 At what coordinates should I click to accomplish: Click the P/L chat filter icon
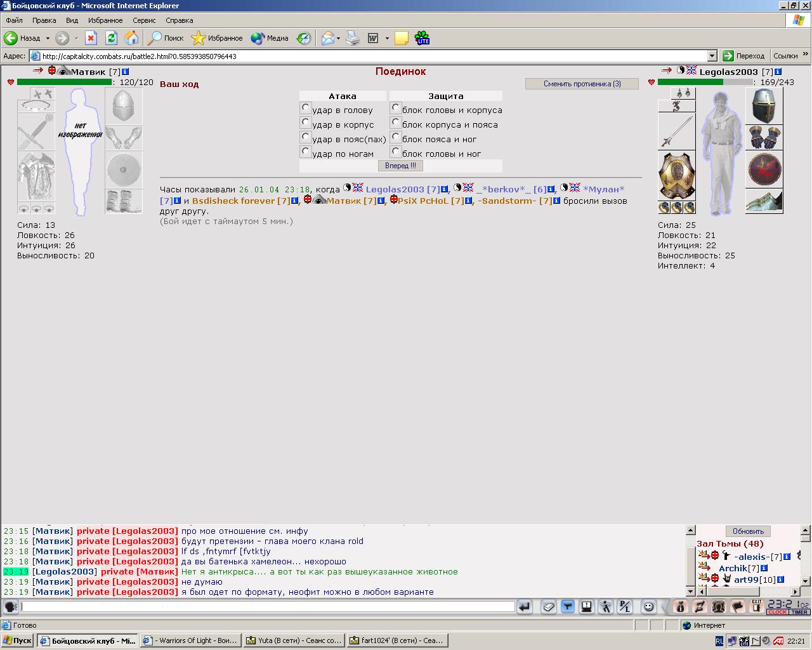click(625, 607)
